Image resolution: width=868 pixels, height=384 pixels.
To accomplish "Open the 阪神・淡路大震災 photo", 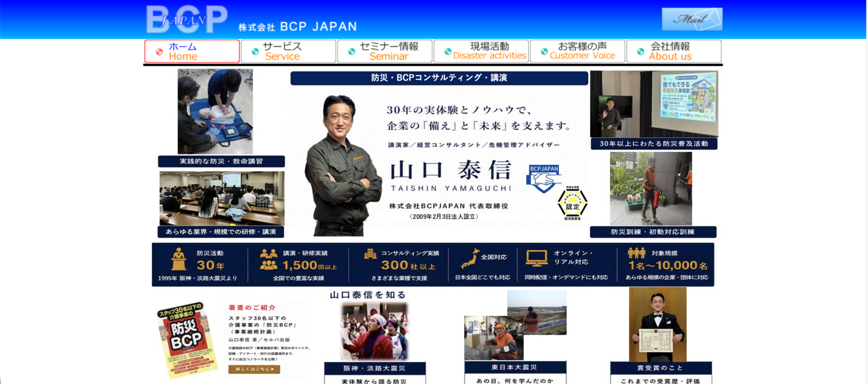I will (375, 332).
